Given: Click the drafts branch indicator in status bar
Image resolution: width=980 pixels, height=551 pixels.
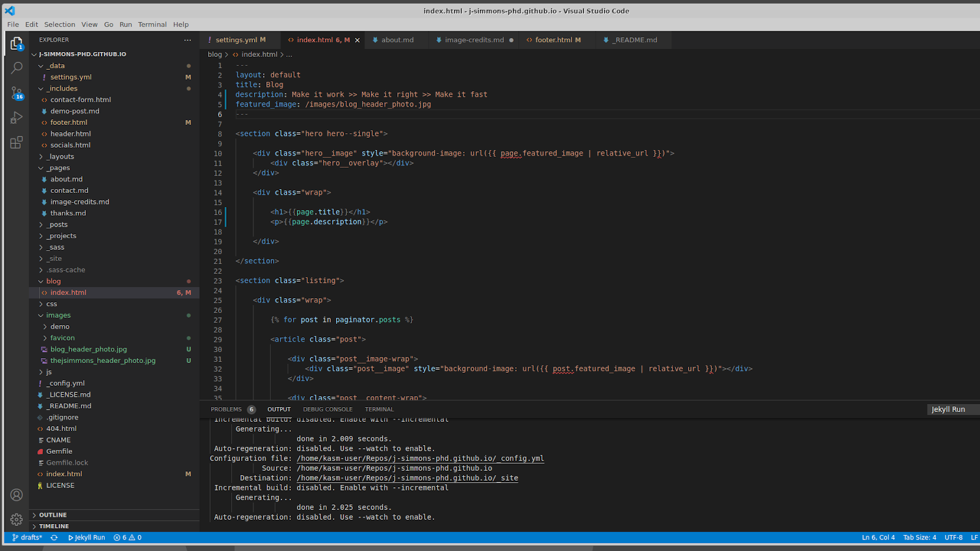Looking at the screenshot, I should point(28,538).
